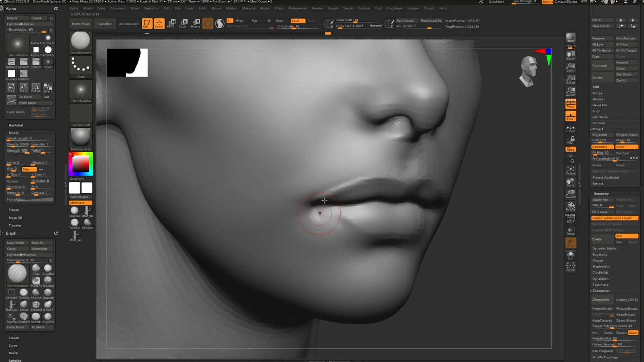The image size is (644, 362).
Task: Expand the DynaMesh section
Action: click(x=600, y=279)
